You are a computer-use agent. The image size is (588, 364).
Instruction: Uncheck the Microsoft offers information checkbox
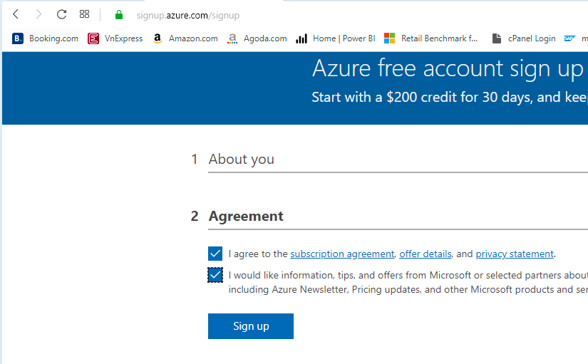[x=215, y=275]
